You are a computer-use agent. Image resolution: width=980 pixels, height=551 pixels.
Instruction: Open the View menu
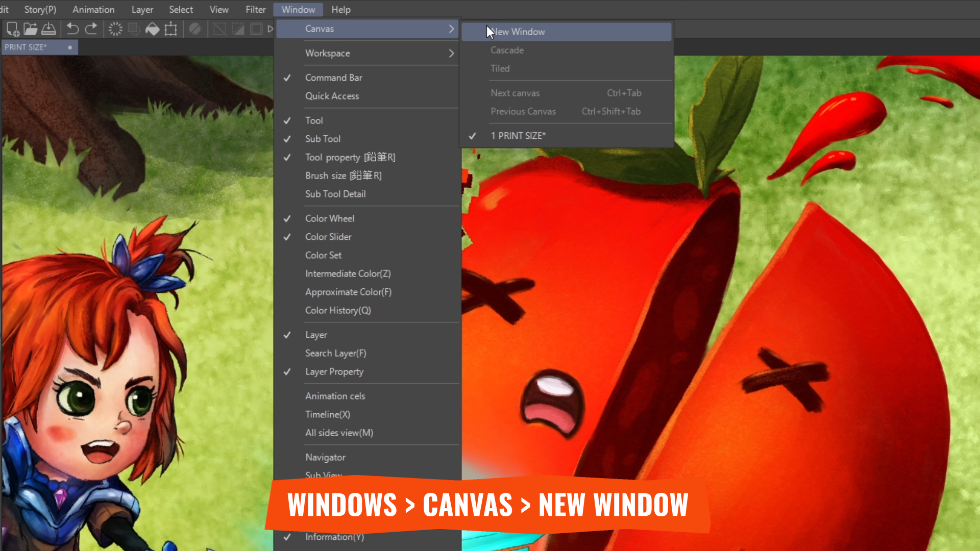click(219, 10)
